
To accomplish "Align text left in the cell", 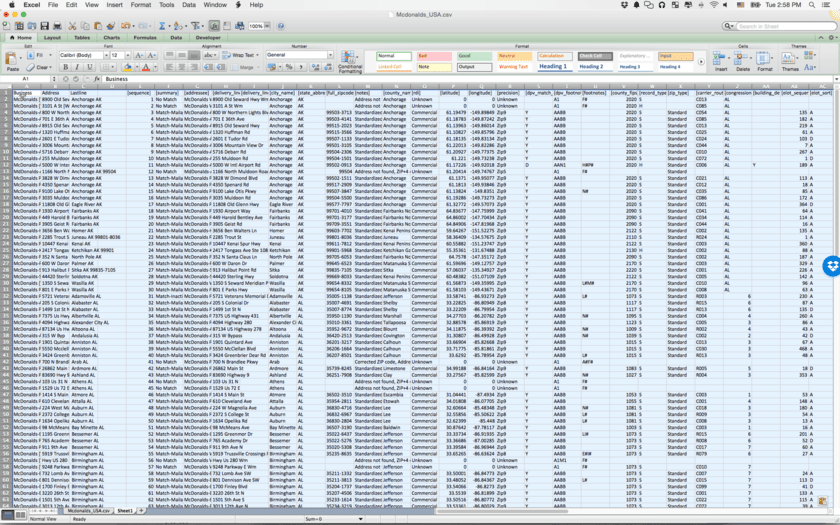I will (169, 67).
